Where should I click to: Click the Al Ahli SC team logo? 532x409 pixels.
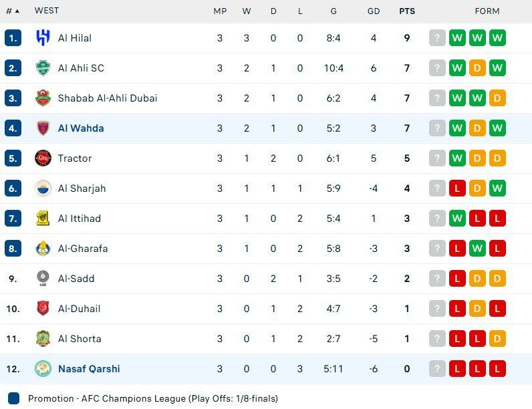[43, 68]
